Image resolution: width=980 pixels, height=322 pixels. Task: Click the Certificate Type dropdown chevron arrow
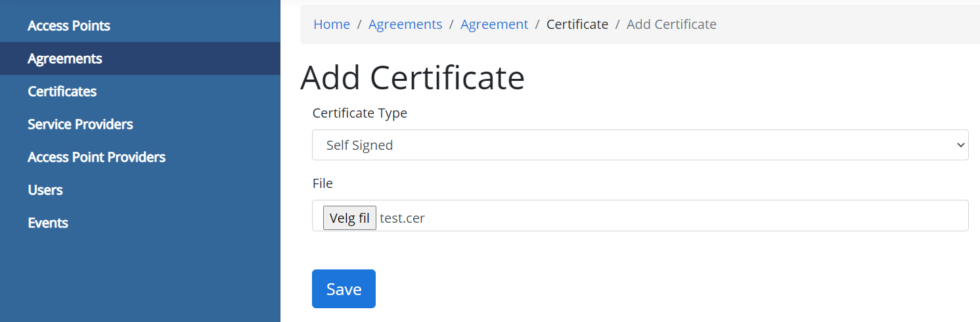point(961,145)
